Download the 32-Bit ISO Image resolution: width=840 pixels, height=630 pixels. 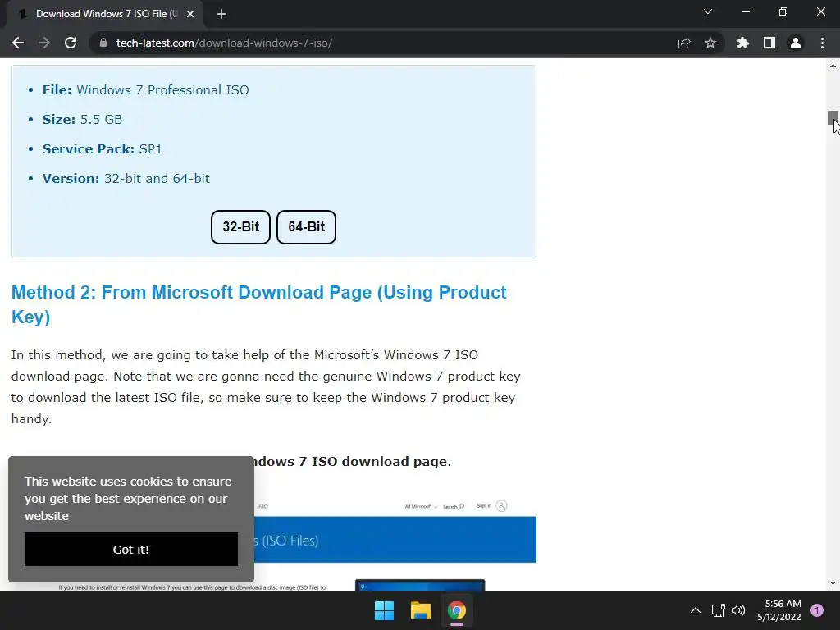pyautogui.click(x=240, y=227)
